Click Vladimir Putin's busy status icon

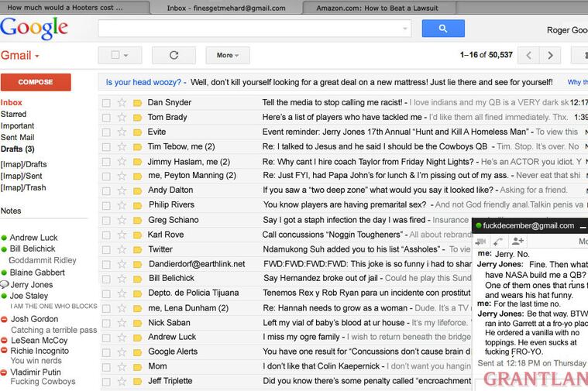[4, 372]
